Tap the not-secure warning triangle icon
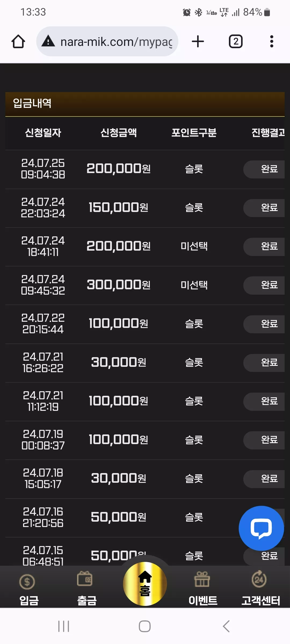 pyautogui.click(x=48, y=41)
